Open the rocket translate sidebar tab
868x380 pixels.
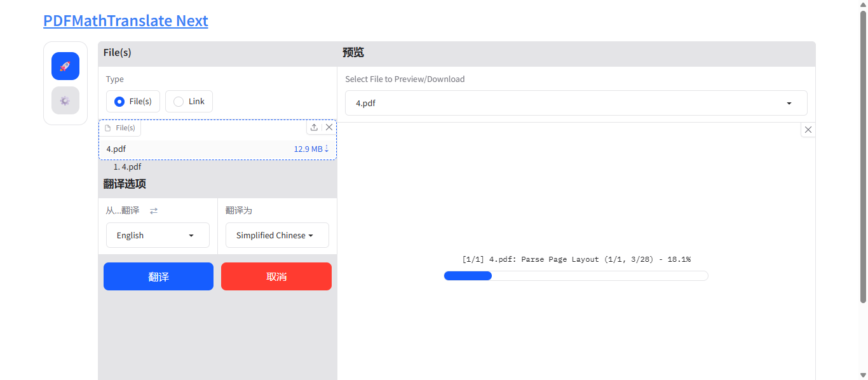pos(65,66)
